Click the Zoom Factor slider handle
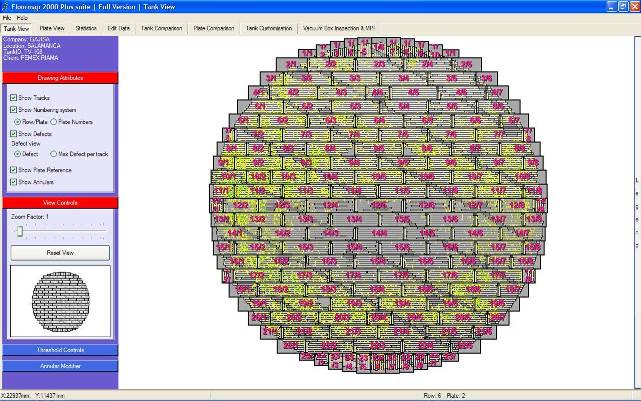Viewport: 641px width, 401px height. tap(17, 232)
